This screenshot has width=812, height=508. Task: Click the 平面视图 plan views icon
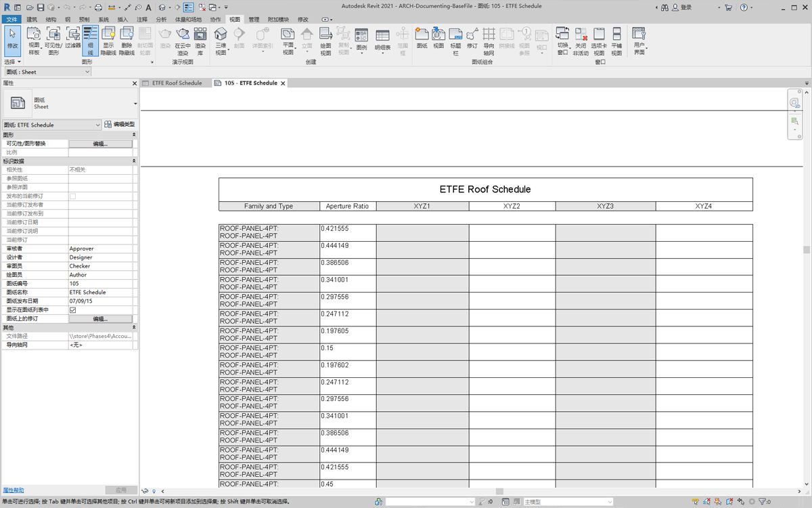click(288, 34)
